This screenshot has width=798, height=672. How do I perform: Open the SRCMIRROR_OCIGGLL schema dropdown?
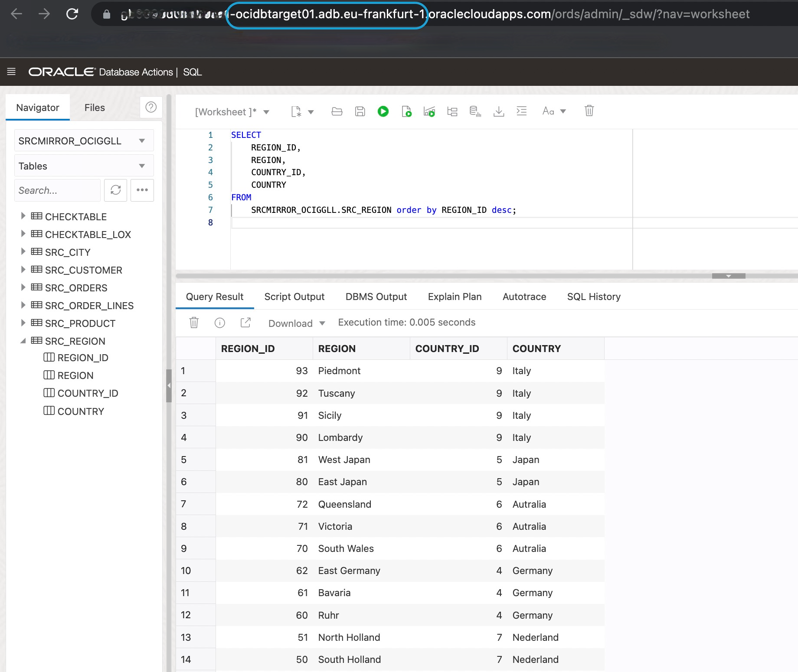[x=84, y=140]
